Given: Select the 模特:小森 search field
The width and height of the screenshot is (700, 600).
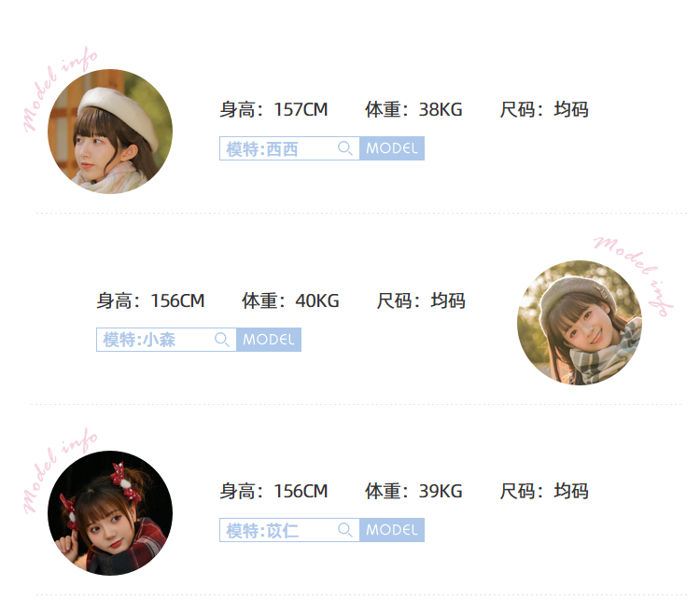Looking at the screenshot, I should (x=166, y=340).
